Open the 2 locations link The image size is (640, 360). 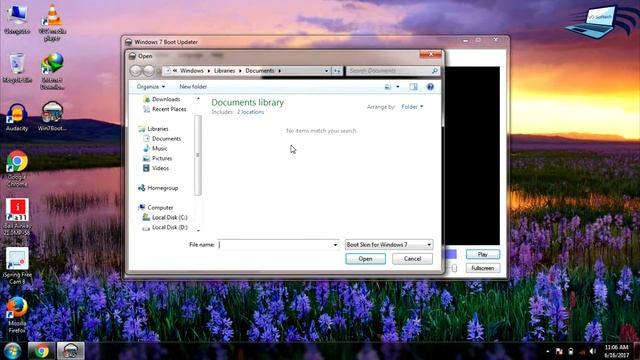click(x=250, y=112)
